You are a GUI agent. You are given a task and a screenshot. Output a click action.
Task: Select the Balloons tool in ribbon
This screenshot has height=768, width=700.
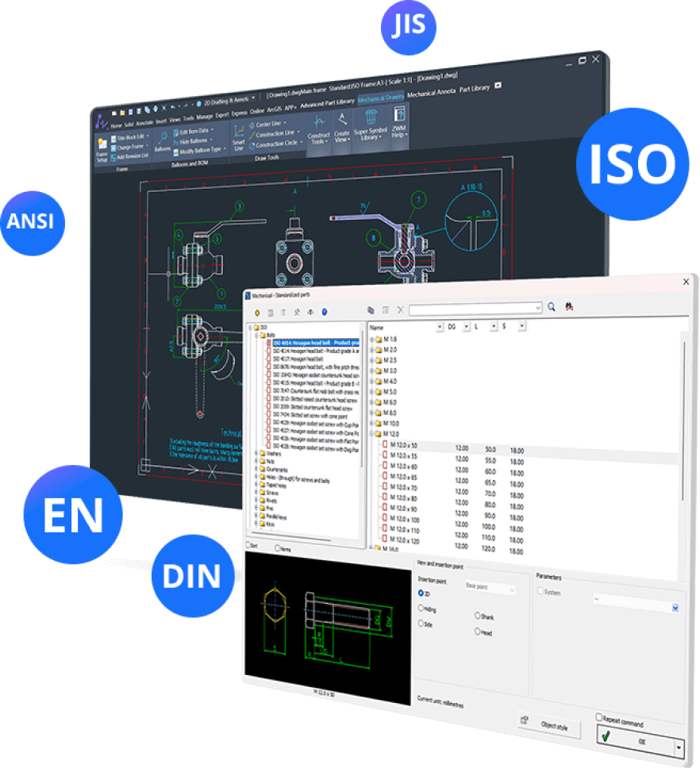click(163, 141)
